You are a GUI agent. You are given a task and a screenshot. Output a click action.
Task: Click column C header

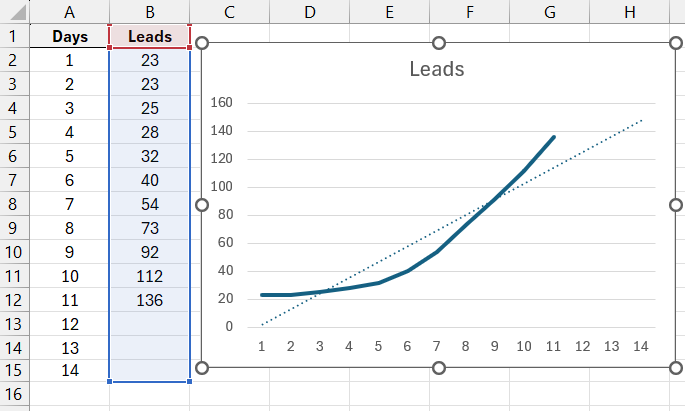click(x=229, y=11)
